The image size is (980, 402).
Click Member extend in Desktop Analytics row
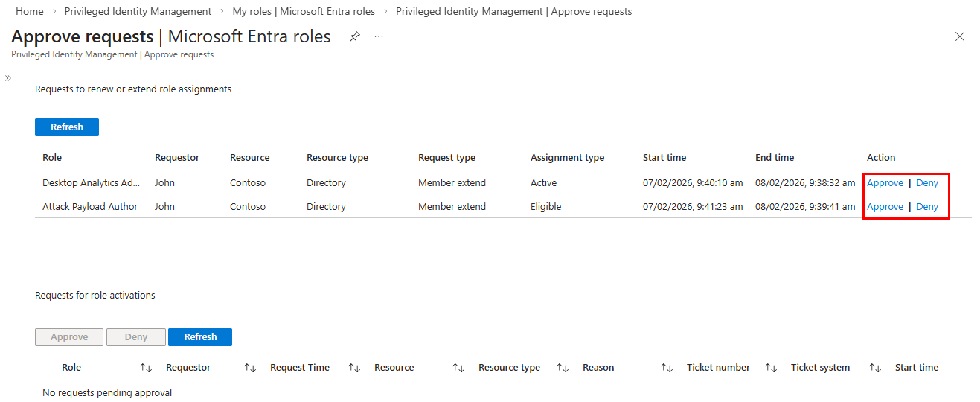coord(452,183)
